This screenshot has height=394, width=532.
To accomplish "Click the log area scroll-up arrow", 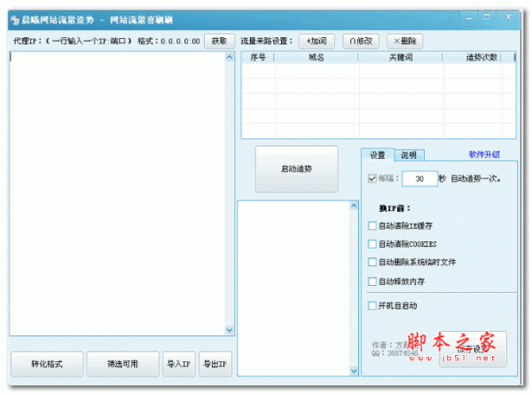I will click(354, 206).
